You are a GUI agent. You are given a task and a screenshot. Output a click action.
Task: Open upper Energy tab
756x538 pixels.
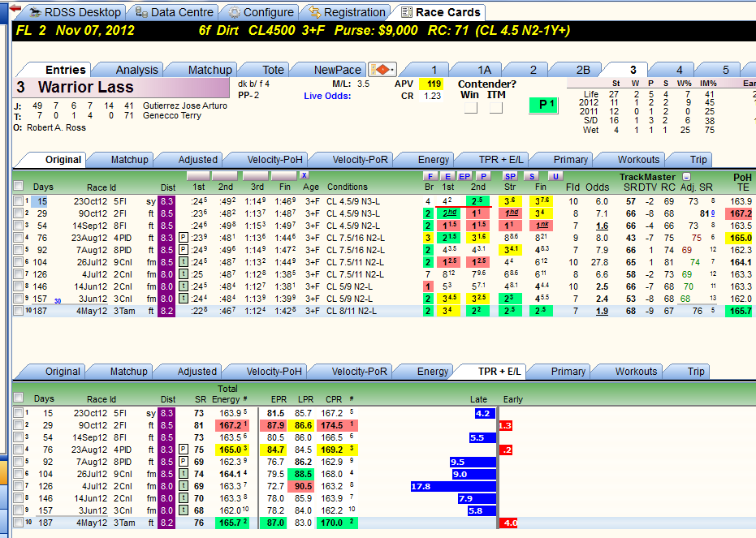coord(433,160)
